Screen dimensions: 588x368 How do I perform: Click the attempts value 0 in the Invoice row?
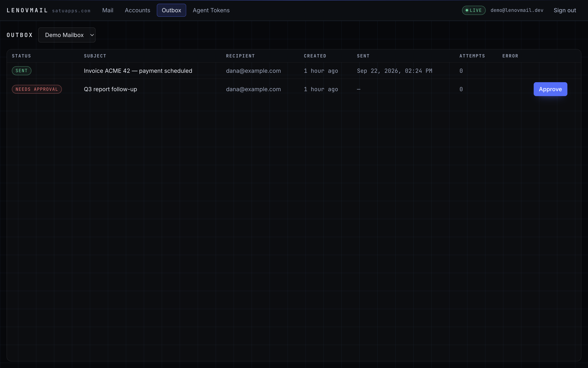[x=461, y=71]
